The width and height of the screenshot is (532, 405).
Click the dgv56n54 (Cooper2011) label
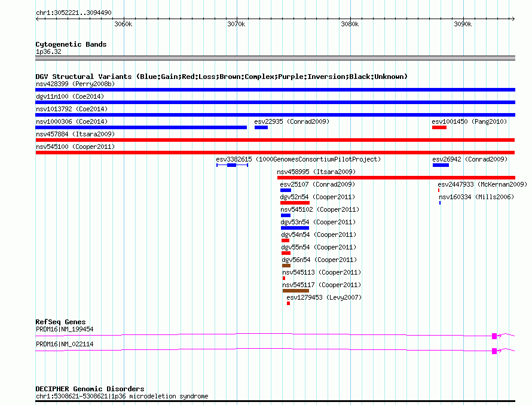coord(319,260)
